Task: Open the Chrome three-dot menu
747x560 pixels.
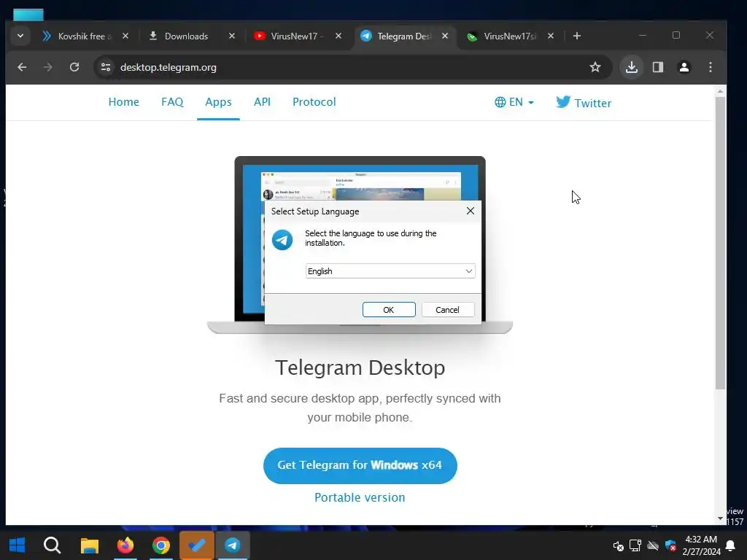Action: click(x=711, y=67)
